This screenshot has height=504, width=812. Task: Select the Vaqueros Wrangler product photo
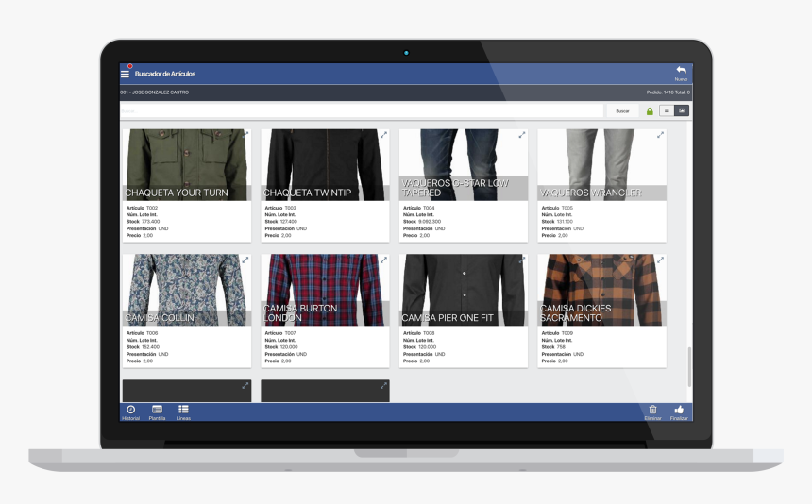click(x=601, y=164)
